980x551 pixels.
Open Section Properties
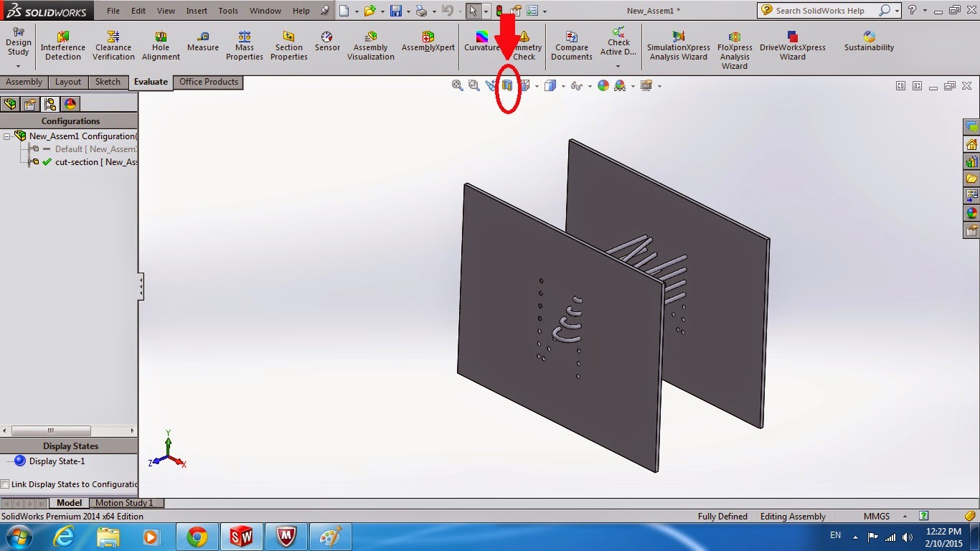(x=289, y=46)
